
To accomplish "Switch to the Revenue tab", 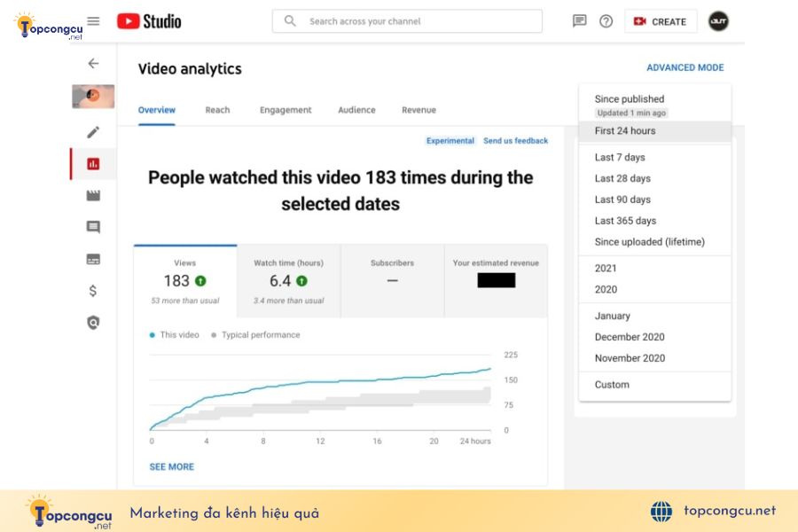I will coord(419,110).
